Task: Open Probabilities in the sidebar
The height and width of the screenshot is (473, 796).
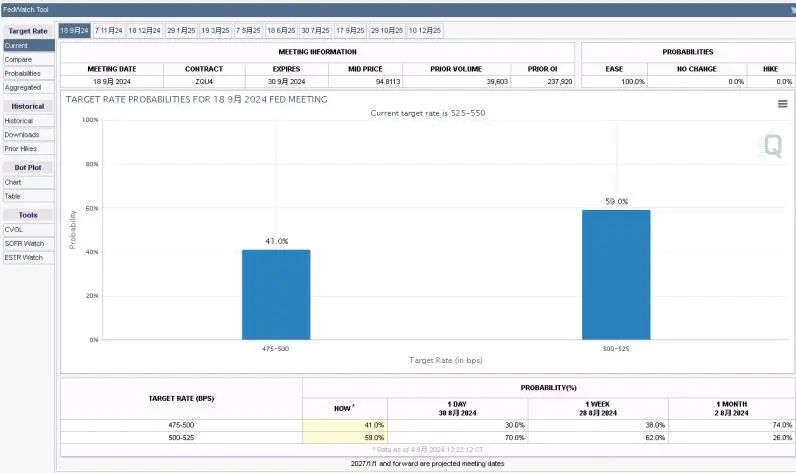Action: [28, 73]
